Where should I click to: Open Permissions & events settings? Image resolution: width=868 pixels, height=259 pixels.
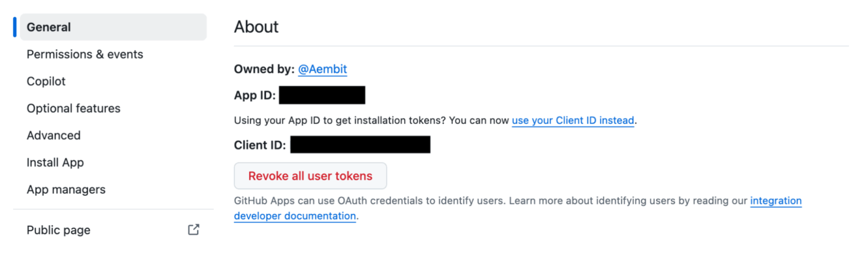pos(85,54)
